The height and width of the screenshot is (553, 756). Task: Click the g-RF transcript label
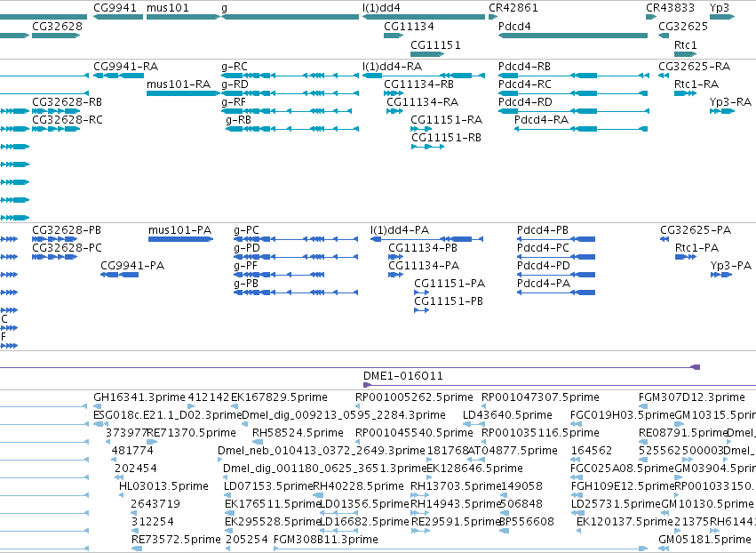[234, 102]
